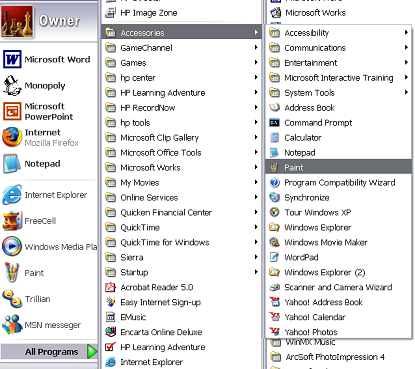Open Microsoft PowerPoint icon
The image size is (415, 369).
[x=12, y=112]
